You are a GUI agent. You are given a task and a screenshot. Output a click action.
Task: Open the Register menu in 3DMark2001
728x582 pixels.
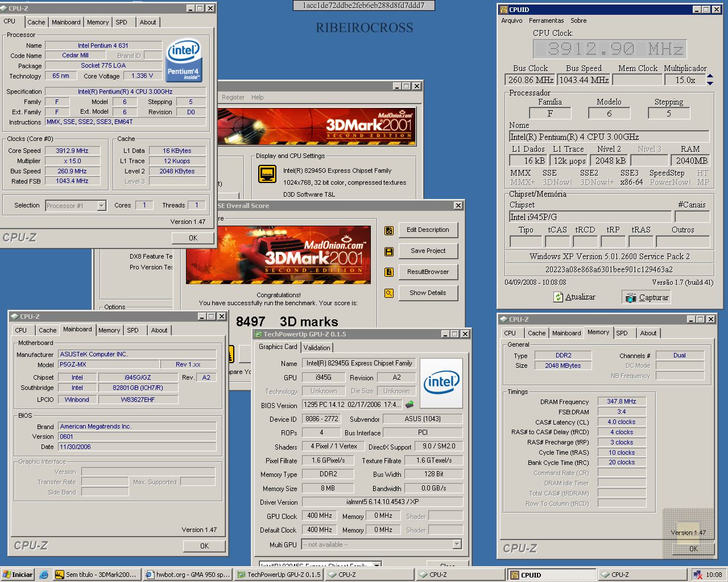click(x=233, y=97)
